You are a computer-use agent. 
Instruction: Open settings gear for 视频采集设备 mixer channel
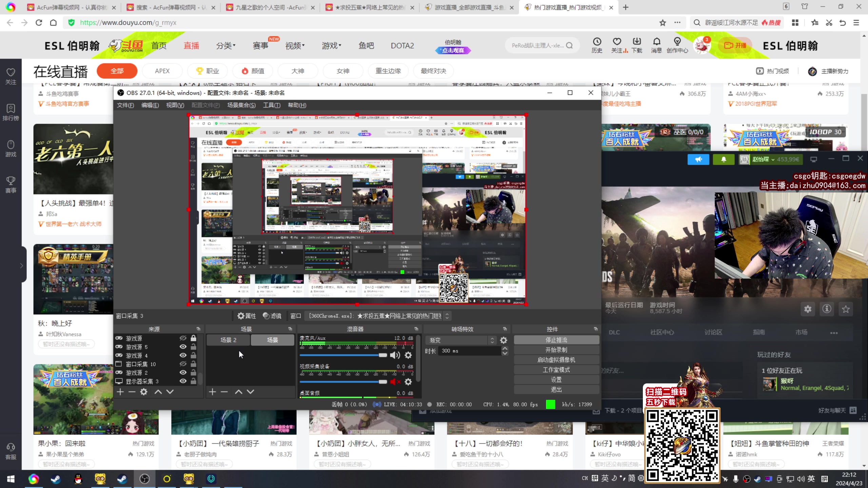pos(408,382)
